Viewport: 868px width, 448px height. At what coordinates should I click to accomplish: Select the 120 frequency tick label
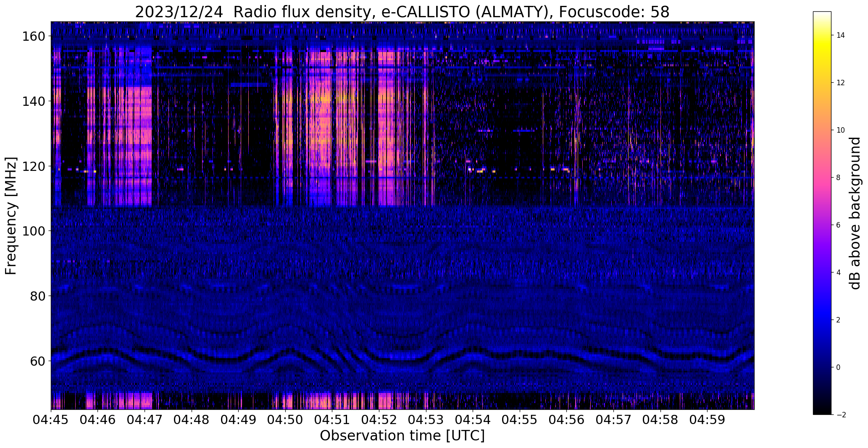coord(33,166)
